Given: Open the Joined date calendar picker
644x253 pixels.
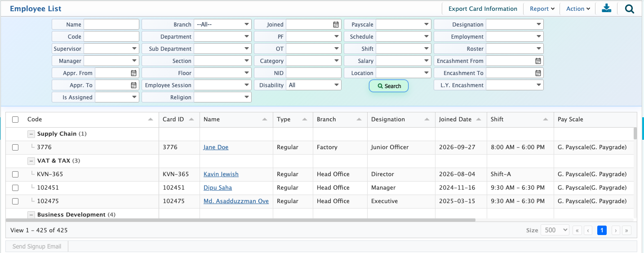Looking at the screenshot, I should point(336,25).
